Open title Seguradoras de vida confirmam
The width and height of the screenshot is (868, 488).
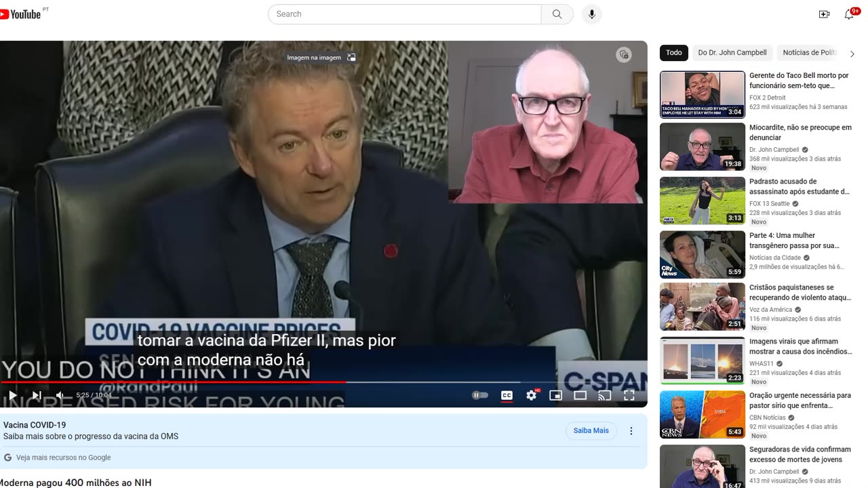coord(800,454)
